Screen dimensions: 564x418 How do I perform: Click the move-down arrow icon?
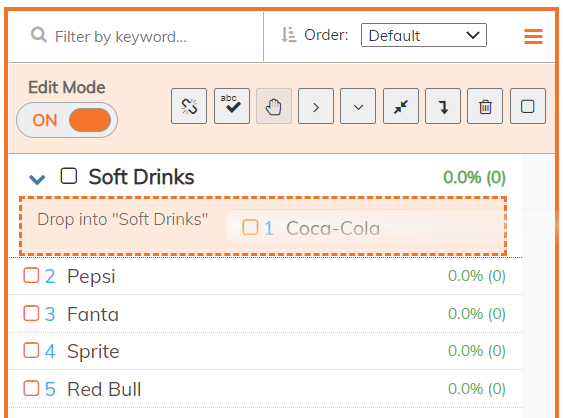point(443,106)
